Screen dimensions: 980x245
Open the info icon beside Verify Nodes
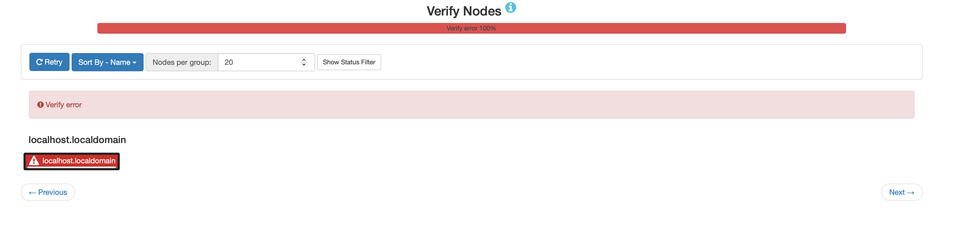511,7
